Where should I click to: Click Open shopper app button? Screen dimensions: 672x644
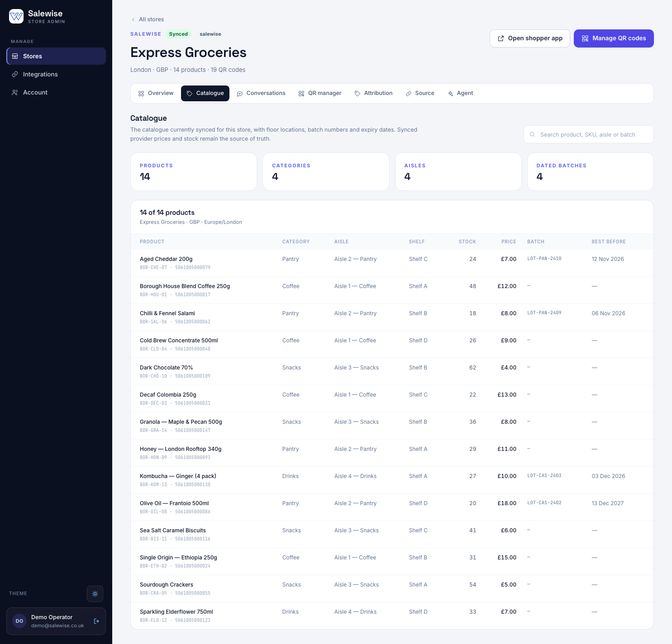530,38
